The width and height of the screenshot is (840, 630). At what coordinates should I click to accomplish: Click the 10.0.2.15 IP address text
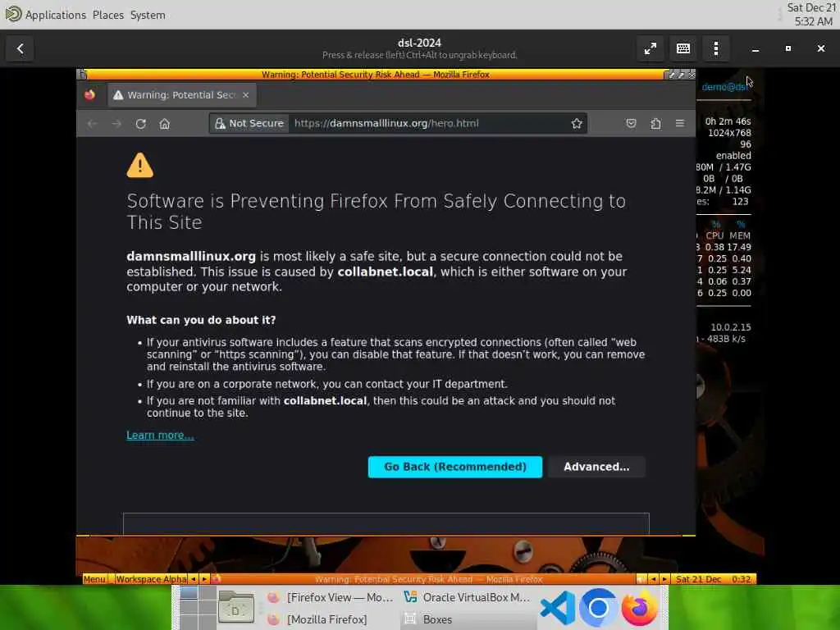[x=731, y=326]
